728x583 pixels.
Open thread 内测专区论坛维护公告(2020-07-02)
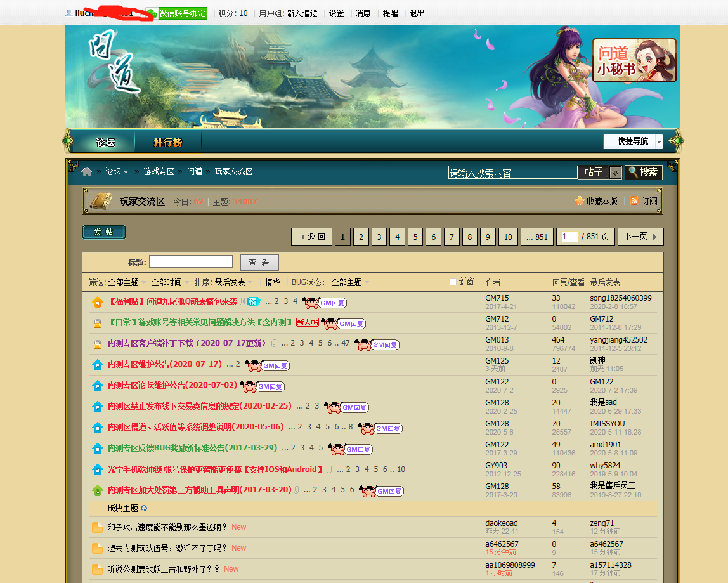pos(172,385)
